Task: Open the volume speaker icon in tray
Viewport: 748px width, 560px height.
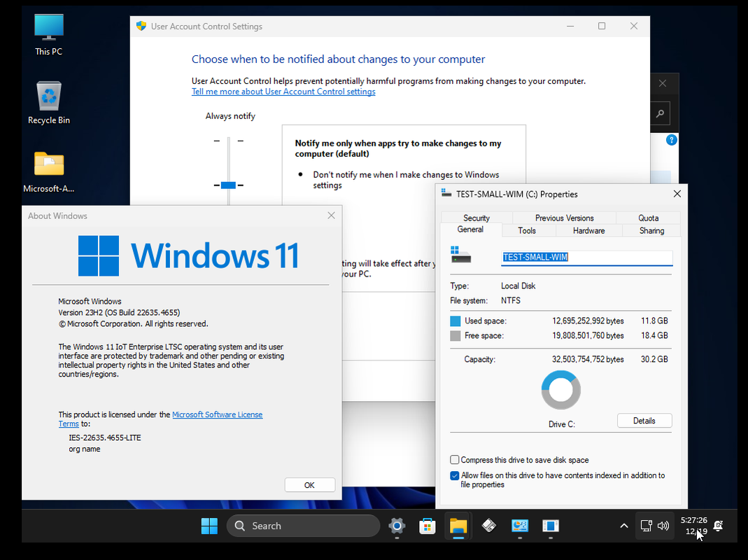Action: (663, 526)
